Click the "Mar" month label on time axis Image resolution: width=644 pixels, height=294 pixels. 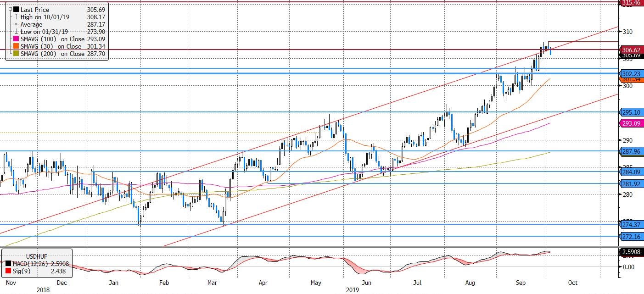213,283
